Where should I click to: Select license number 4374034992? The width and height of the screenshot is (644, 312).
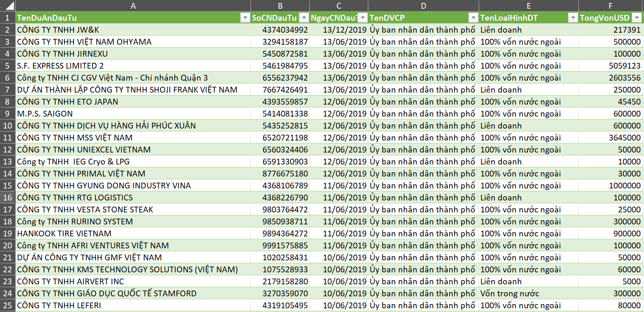(x=280, y=30)
